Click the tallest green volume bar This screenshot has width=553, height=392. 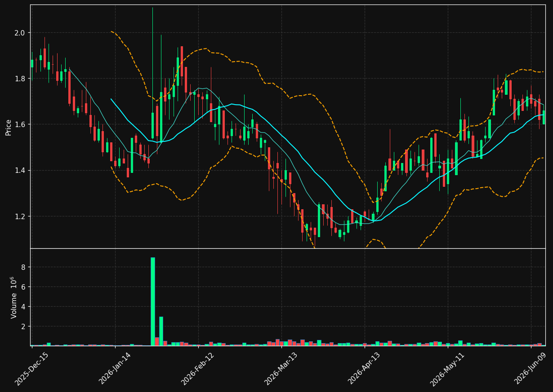[153, 301]
